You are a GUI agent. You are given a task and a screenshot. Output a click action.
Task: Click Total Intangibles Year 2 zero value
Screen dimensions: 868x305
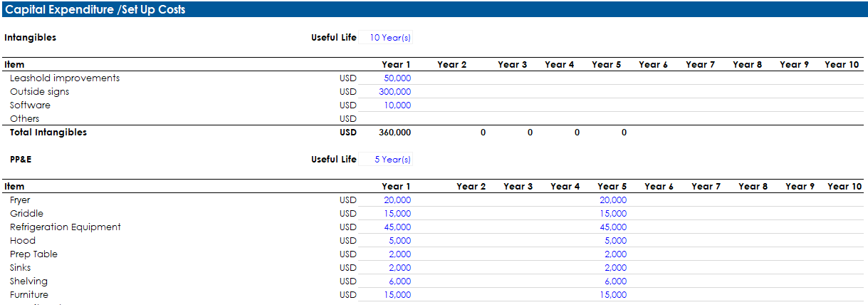[x=483, y=133]
